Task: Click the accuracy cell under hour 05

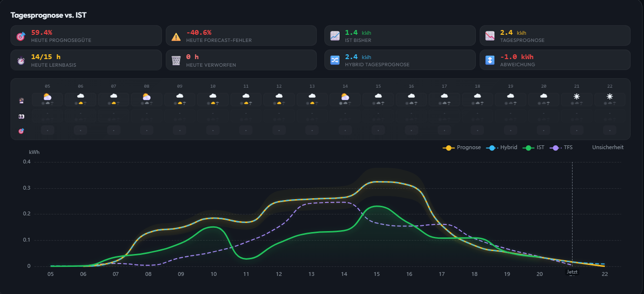Action: [x=47, y=131]
